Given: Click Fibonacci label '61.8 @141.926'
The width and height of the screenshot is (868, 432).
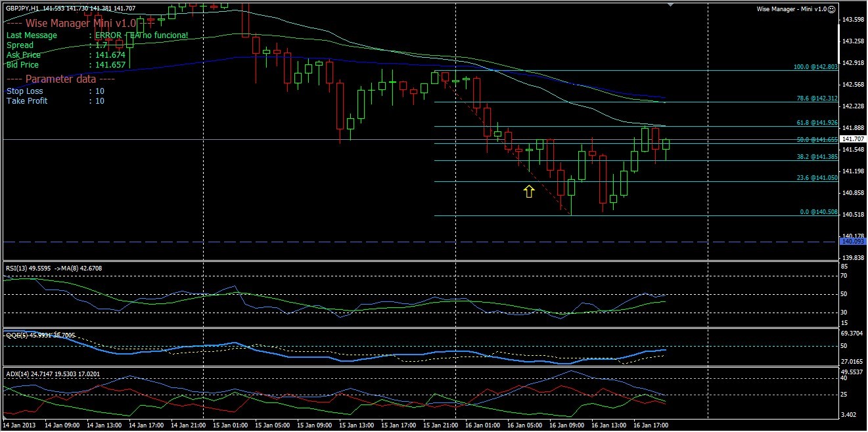Looking at the screenshot, I should click(x=817, y=123).
